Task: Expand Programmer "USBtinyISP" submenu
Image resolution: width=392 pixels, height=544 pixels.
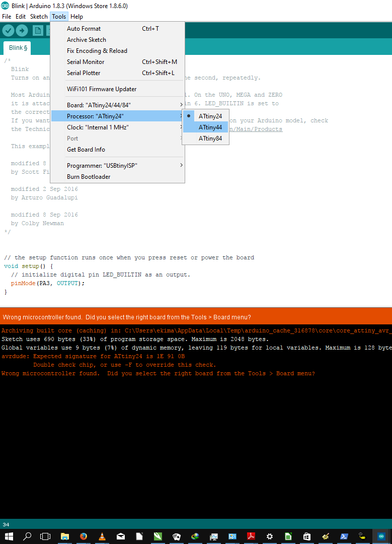Action: tap(117, 166)
